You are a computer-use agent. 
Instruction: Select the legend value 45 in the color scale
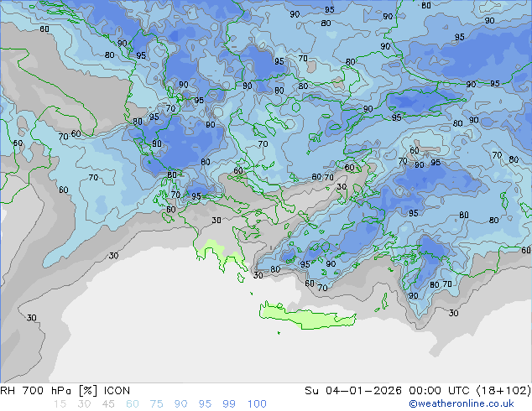[108, 404]
